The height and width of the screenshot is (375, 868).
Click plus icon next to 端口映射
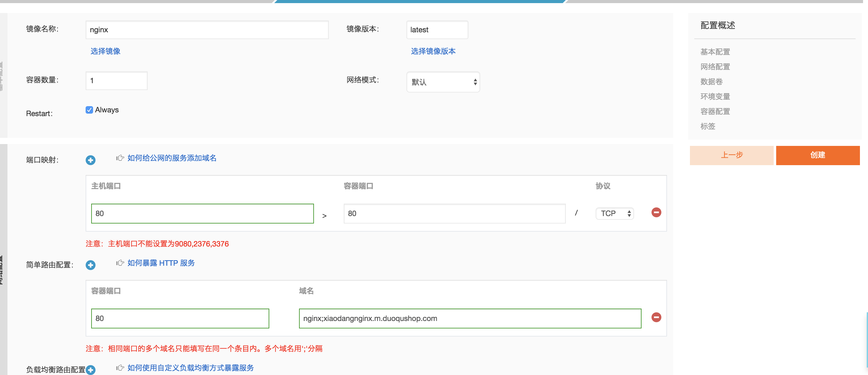[x=90, y=160]
